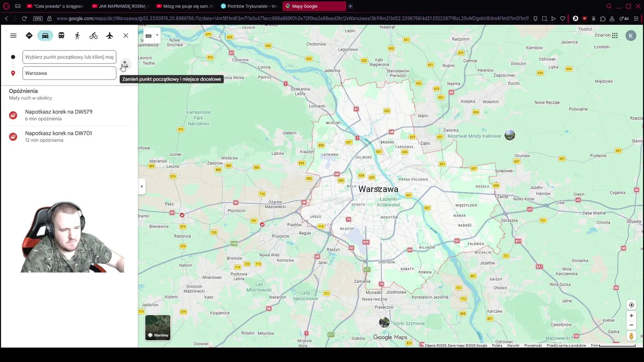Toggle the VPN badge
The width and height of the screenshot is (644, 362).
click(38, 19)
